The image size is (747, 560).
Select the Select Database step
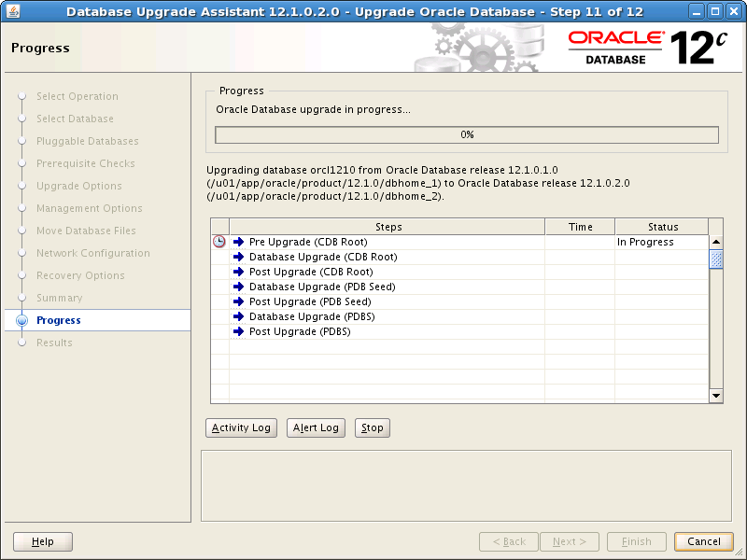75,119
